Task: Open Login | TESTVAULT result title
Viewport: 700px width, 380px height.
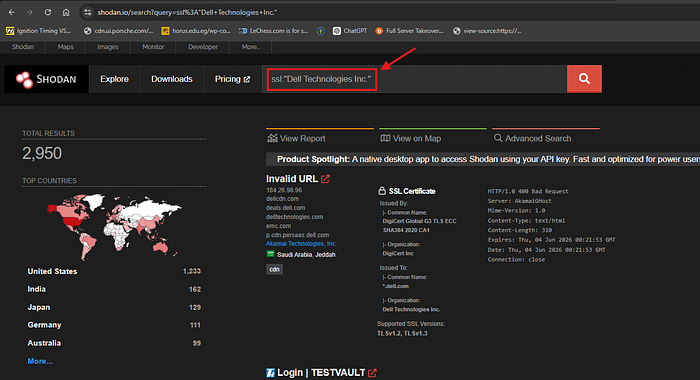Action: [321, 373]
